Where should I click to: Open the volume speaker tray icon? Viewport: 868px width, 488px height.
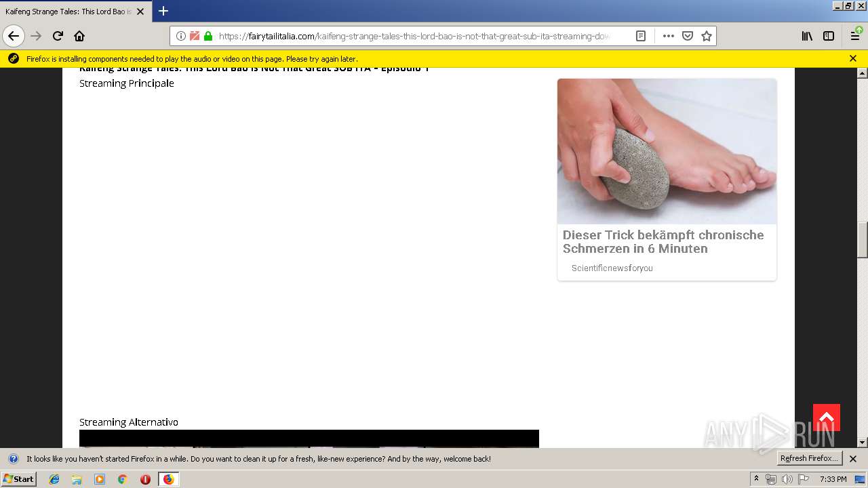click(x=787, y=479)
